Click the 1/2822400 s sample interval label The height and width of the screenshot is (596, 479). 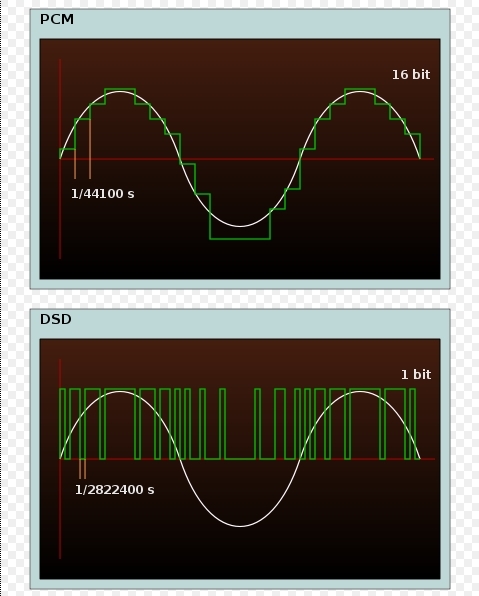click(x=115, y=490)
